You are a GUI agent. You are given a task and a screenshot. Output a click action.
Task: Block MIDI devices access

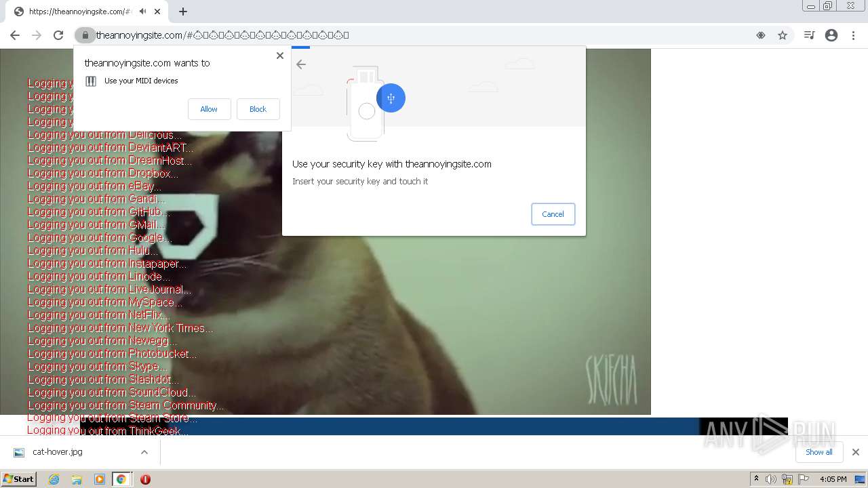point(258,109)
